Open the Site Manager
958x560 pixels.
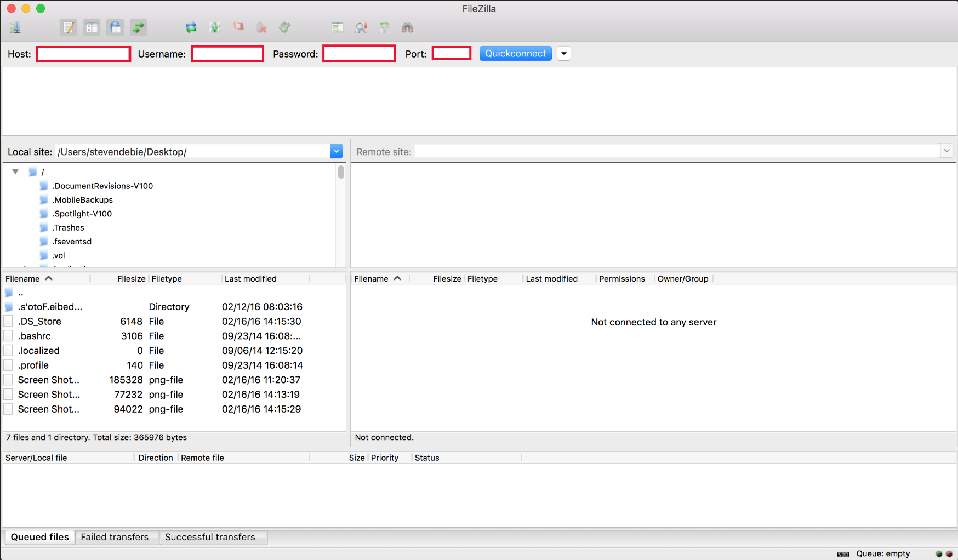tap(15, 27)
